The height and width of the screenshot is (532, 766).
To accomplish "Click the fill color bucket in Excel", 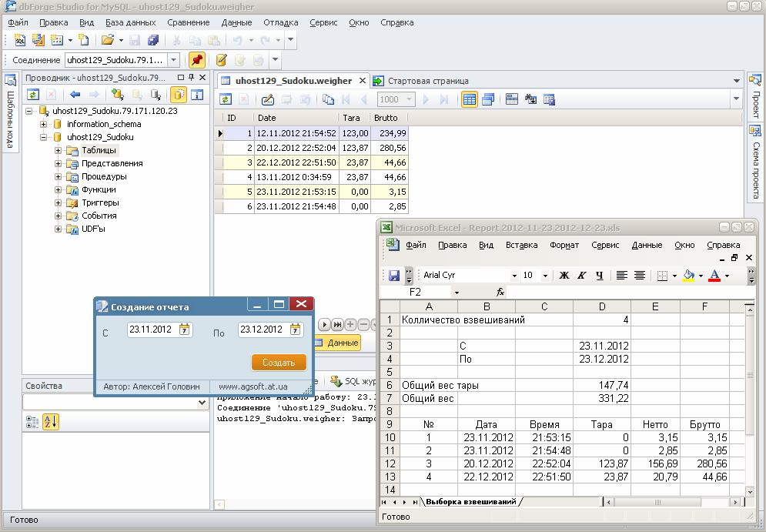I will 688,276.
